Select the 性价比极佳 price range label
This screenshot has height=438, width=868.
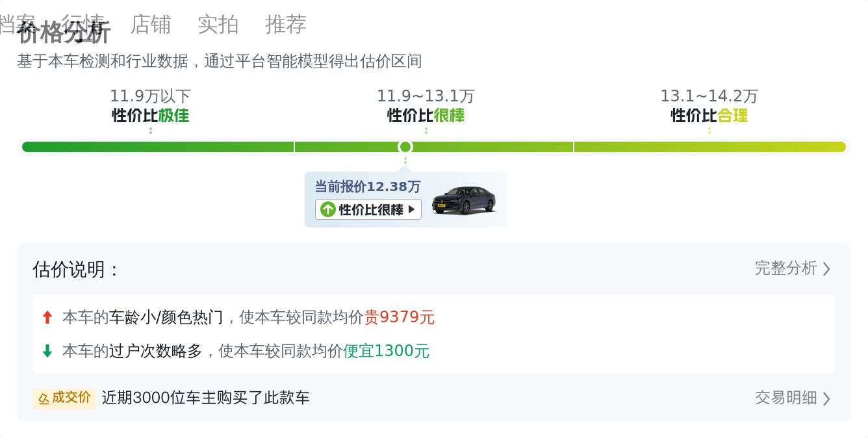[150, 116]
